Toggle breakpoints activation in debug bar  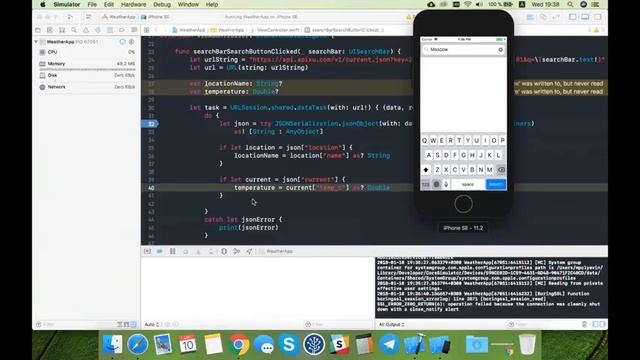point(160,251)
